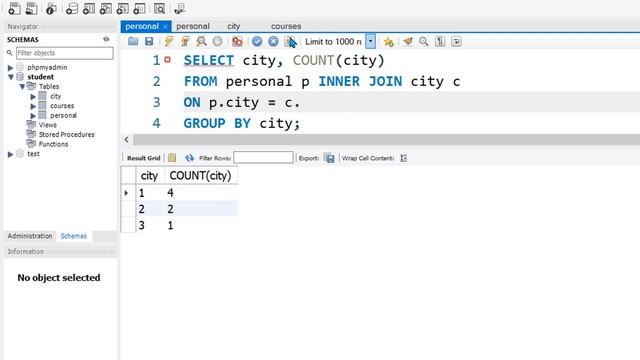
Task: Switch to the second personal tab
Action: tap(193, 26)
